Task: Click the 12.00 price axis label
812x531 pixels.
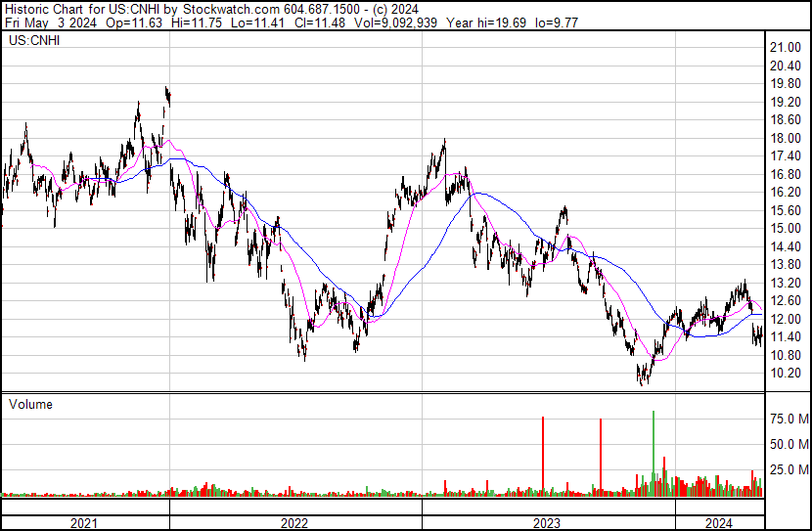Action: (x=786, y=320)
